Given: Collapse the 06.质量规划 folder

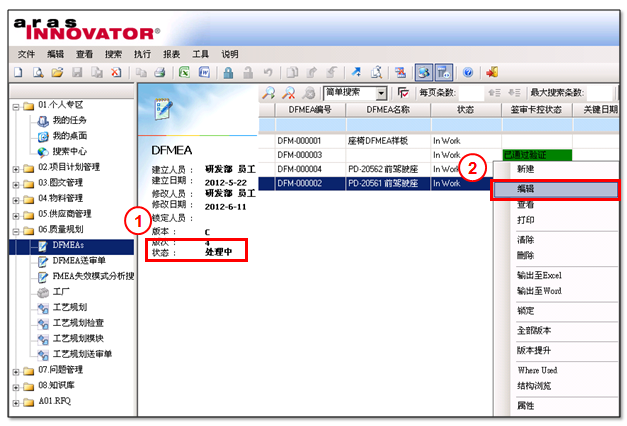Looking at the screenshot, I should [x=16, y=229].
